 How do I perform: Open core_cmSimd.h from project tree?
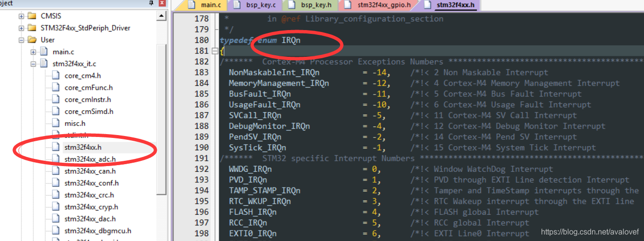click(x=89, y=112)
